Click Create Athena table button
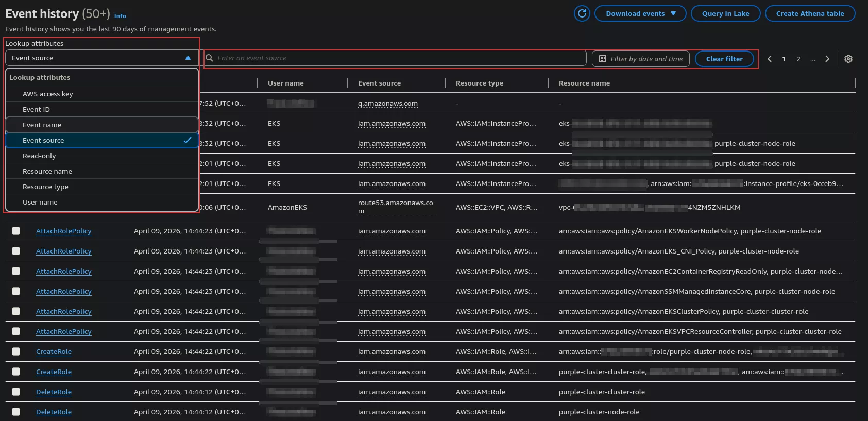868x421 pixels. (x=810, y=13)
